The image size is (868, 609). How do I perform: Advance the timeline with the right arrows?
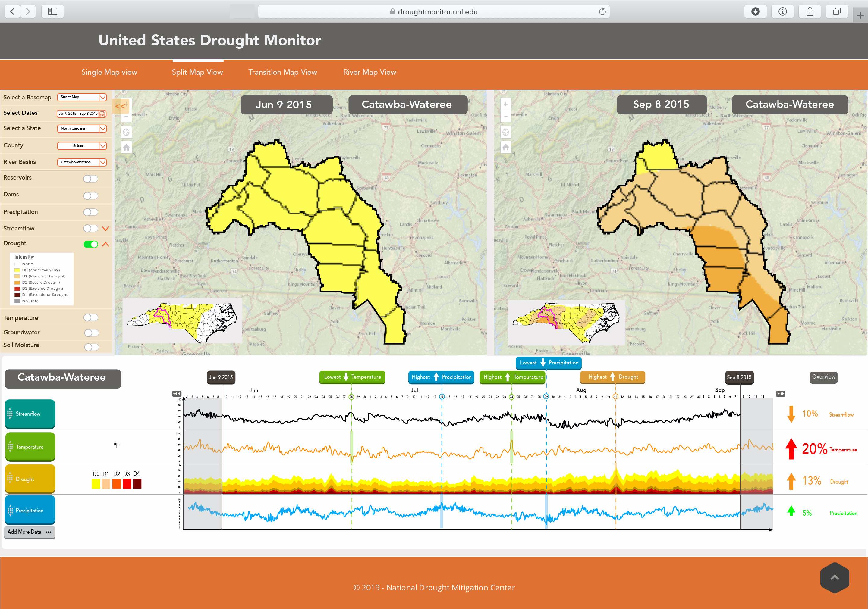781,394
